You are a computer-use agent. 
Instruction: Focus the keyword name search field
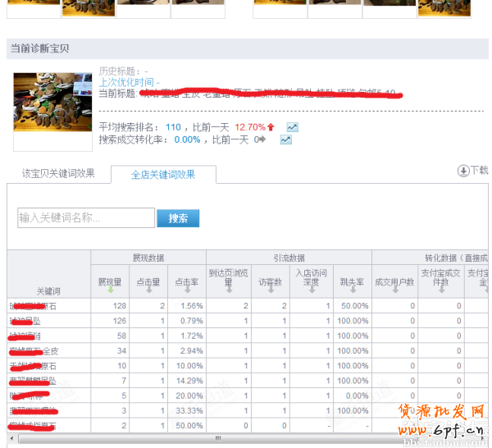85,217
